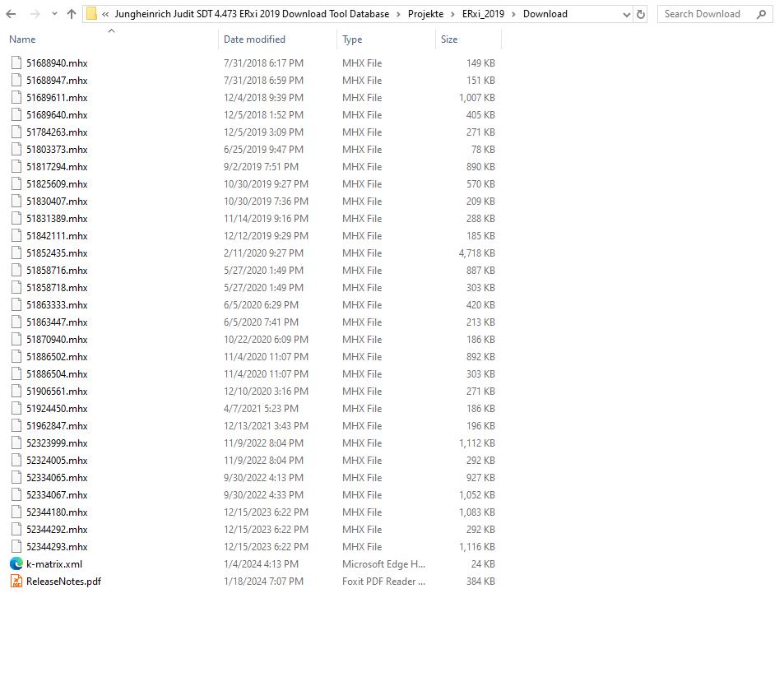Refresh the Download folder

click(x=641, y=15)
